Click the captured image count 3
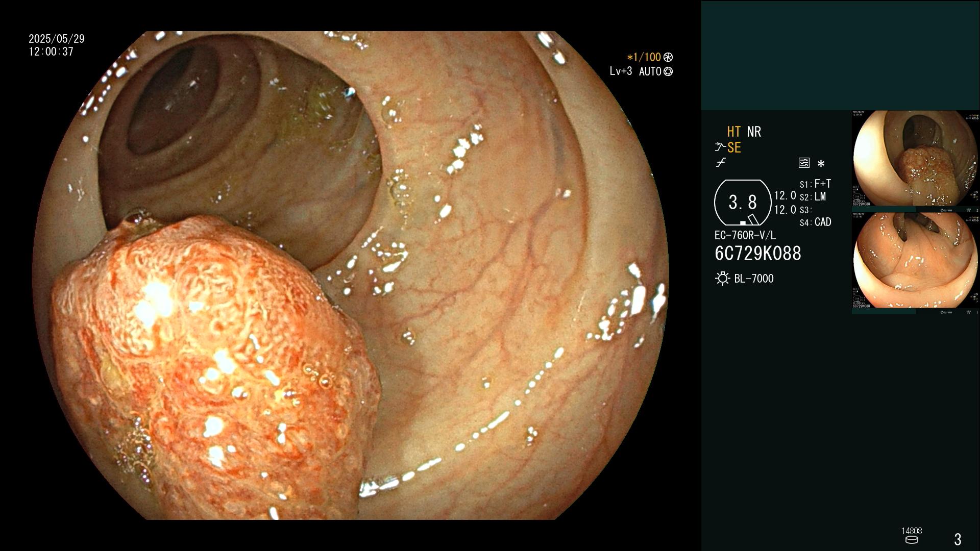980x551 pixels. pyautogui.click(x=958, y=539)
